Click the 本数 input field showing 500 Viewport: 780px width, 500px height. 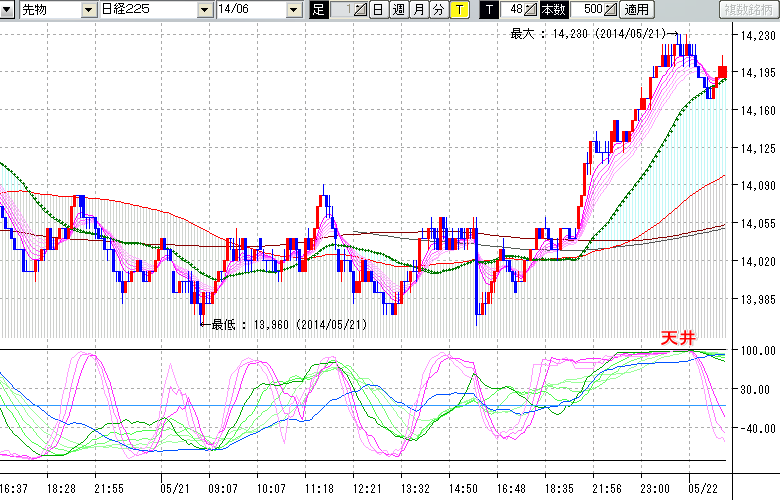(x=586, y=10)
